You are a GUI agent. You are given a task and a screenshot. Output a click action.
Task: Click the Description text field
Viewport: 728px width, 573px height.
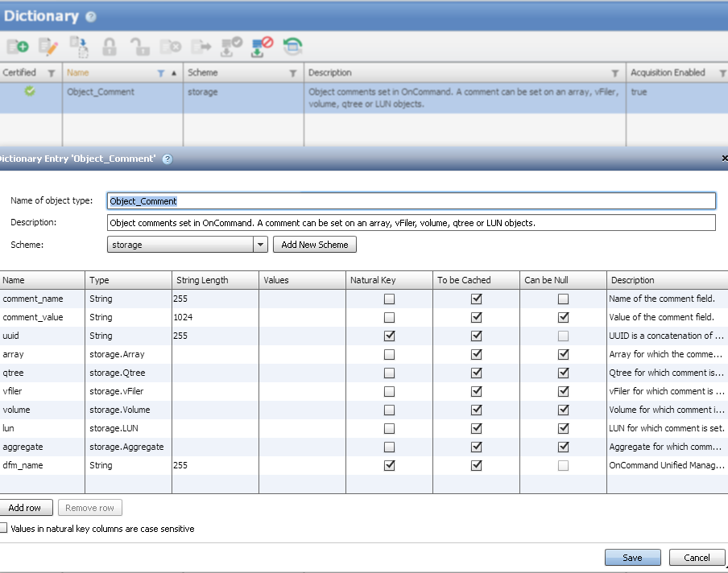click(x=411, y=223)
